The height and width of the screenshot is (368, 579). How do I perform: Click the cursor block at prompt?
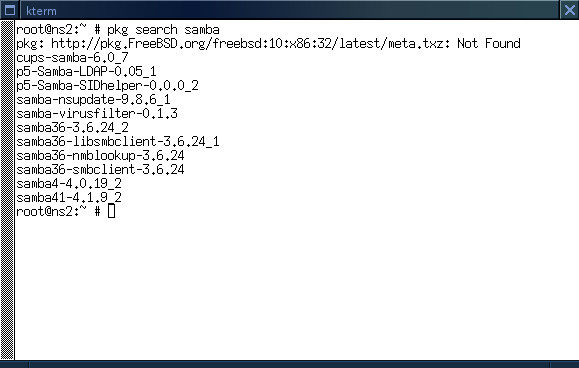point(111,211)
